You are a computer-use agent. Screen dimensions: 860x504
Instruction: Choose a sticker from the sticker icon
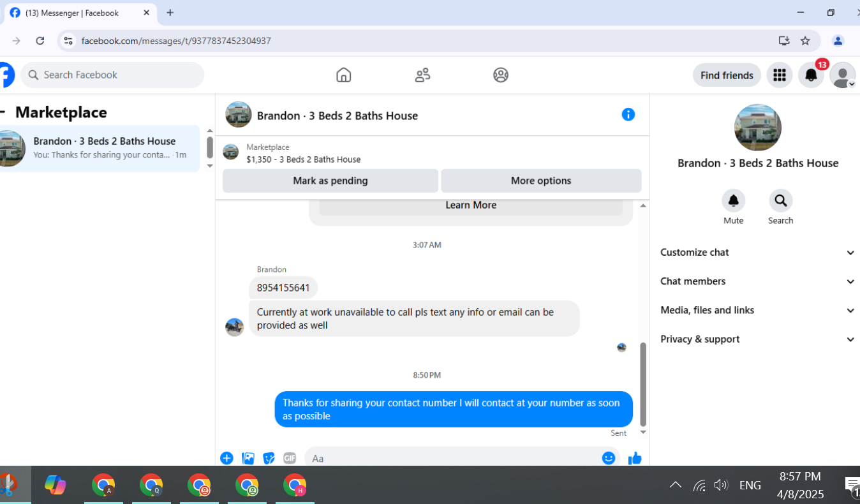(269, 458)
